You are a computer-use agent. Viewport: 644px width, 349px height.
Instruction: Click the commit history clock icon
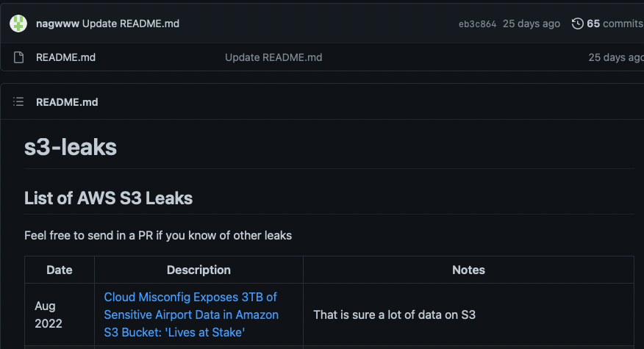[577, 24]
